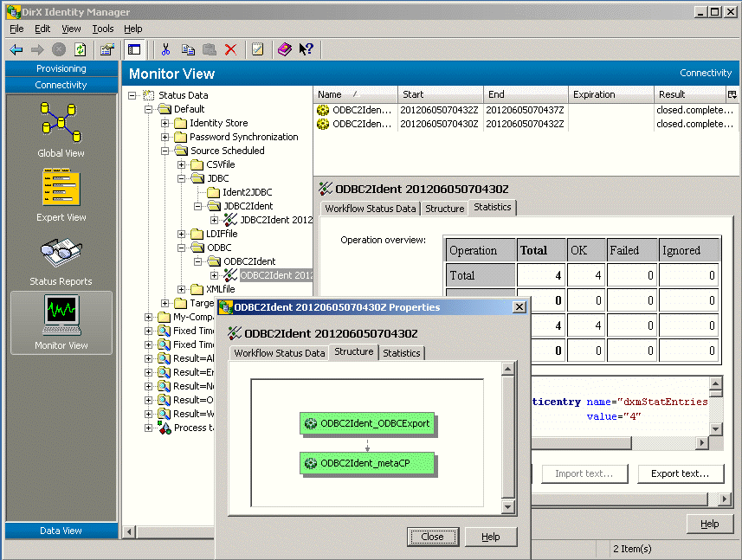Expand the Identity Store tree node
Screen dimensions: 742x560
click(x=164, y=123)
